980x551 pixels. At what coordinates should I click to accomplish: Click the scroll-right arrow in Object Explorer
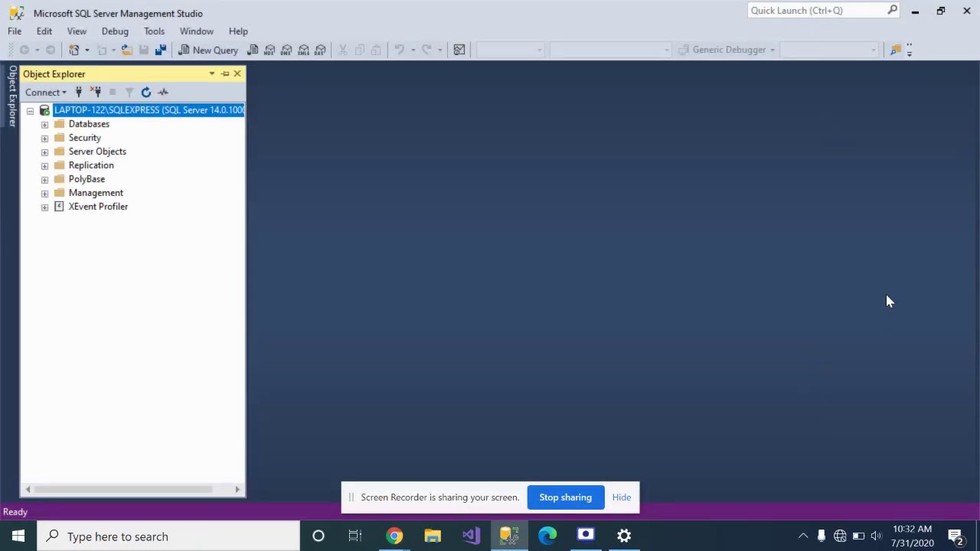tap(237, 489)
